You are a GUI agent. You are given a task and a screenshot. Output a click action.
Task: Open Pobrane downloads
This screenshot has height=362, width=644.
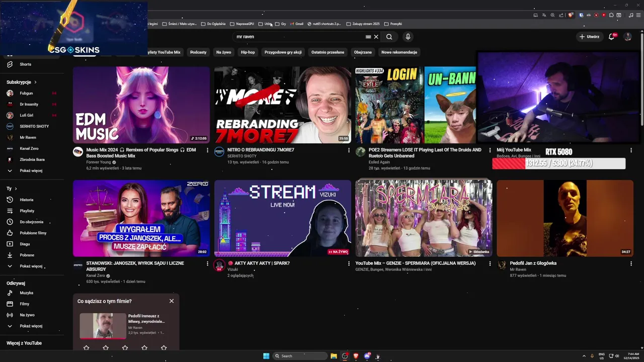tap(32, 255)
